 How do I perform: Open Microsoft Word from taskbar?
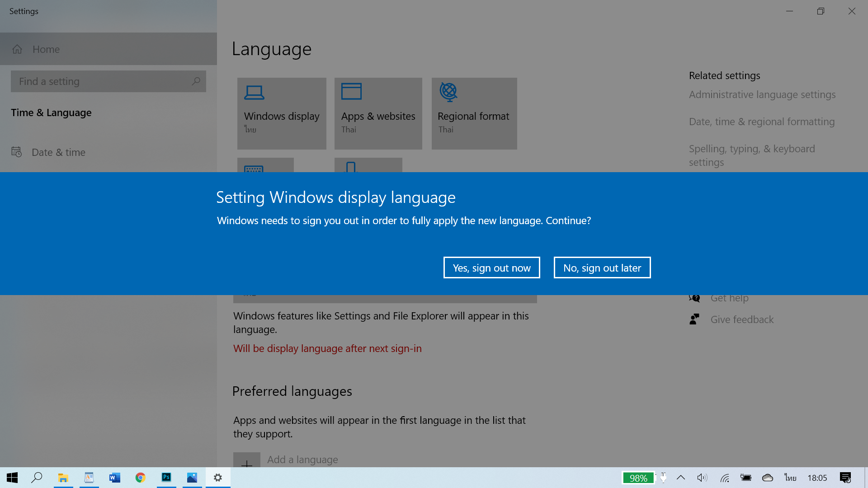[115, 478]
